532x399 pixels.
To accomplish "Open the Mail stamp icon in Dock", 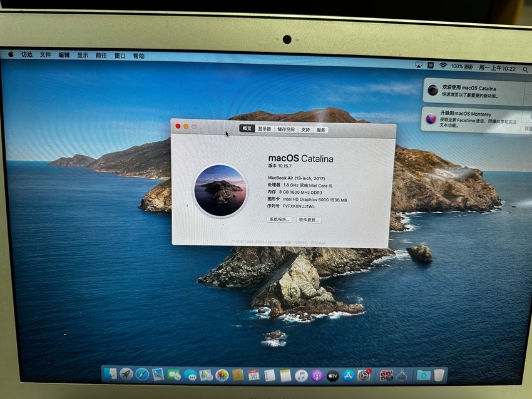I will click(158, 375).
